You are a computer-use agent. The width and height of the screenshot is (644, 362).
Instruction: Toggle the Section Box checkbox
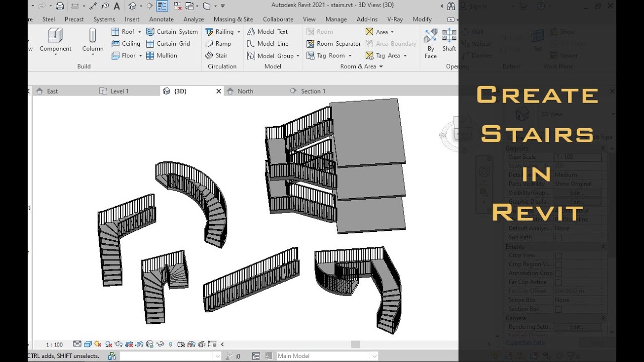pyautogui.click(x=558, y=309)
